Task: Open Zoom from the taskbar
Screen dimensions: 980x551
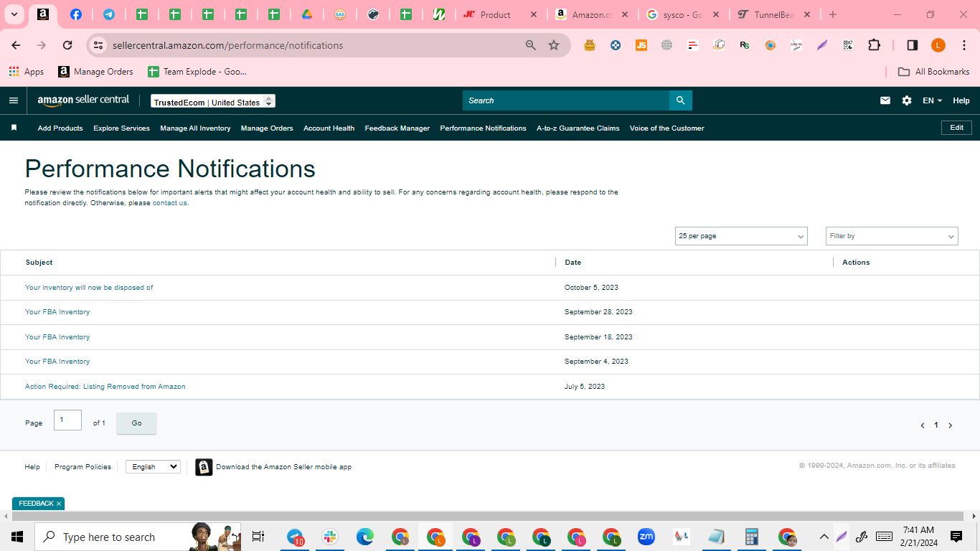Action: (x=646, y=537)
